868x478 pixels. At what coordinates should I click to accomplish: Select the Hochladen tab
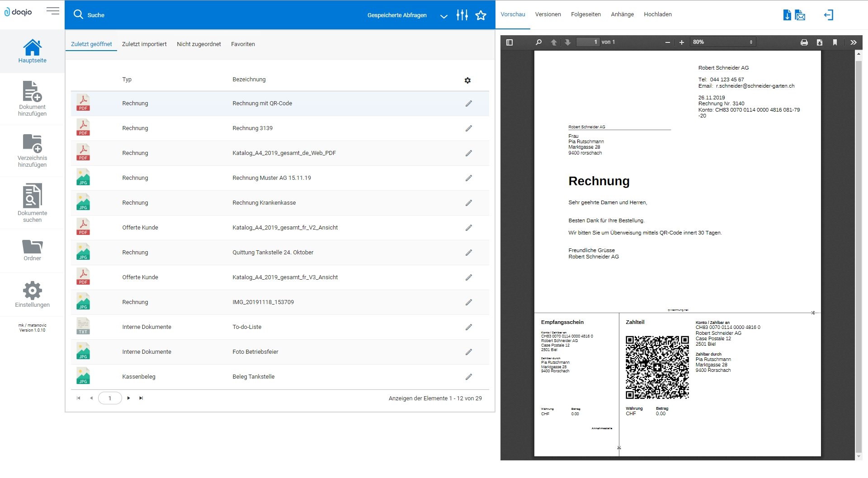pos(658,14)
